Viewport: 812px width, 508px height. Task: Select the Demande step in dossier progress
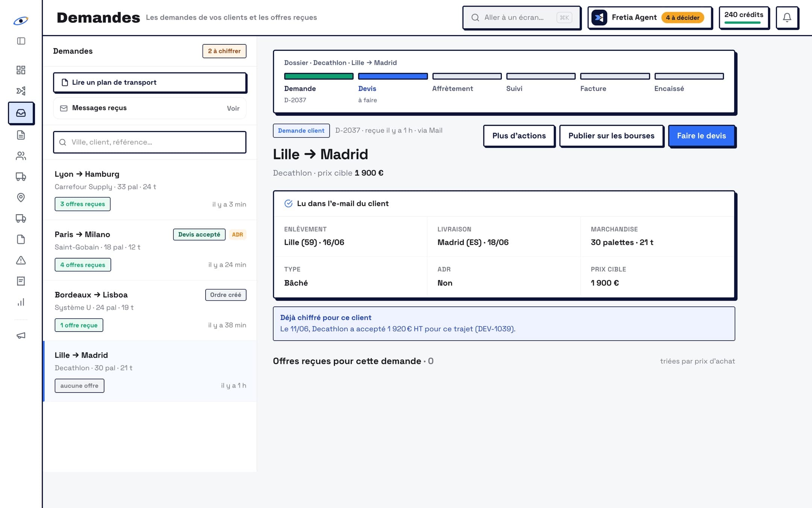pos(318,88)
